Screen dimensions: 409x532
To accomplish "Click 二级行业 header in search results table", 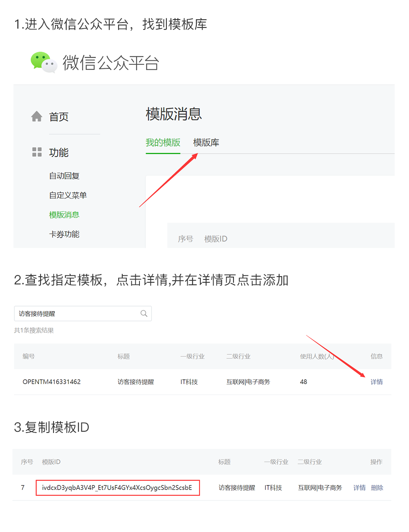I will 238,356.
